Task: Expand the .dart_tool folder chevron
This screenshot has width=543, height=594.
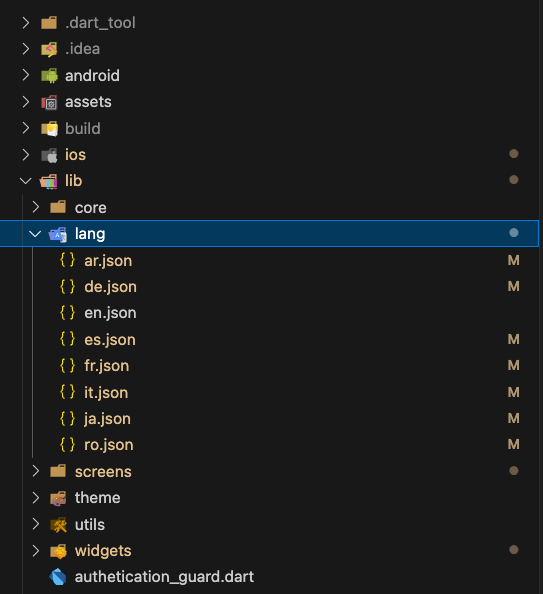Action: pos(26,23)
